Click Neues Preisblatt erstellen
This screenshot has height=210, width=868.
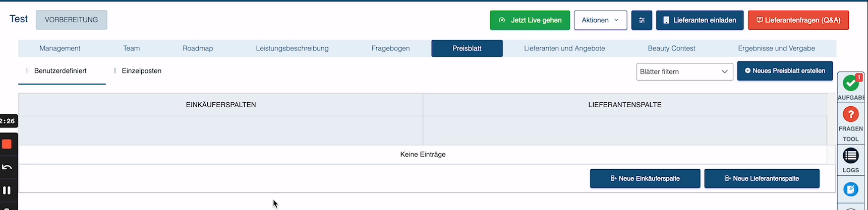coord(784,71)
